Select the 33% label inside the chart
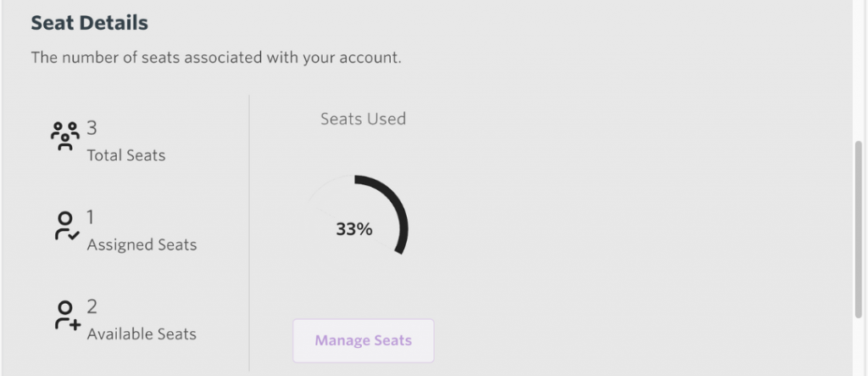 click(x=354, y=229)
